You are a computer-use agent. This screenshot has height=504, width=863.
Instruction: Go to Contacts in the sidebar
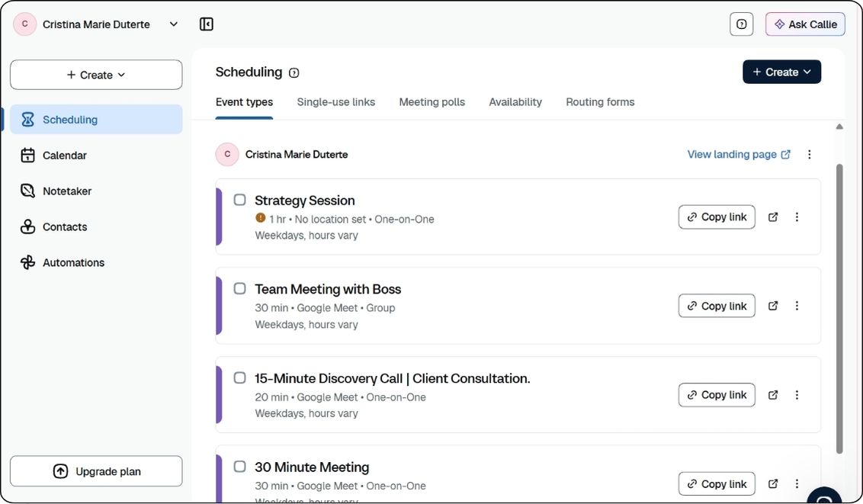(x=96, y=226)
